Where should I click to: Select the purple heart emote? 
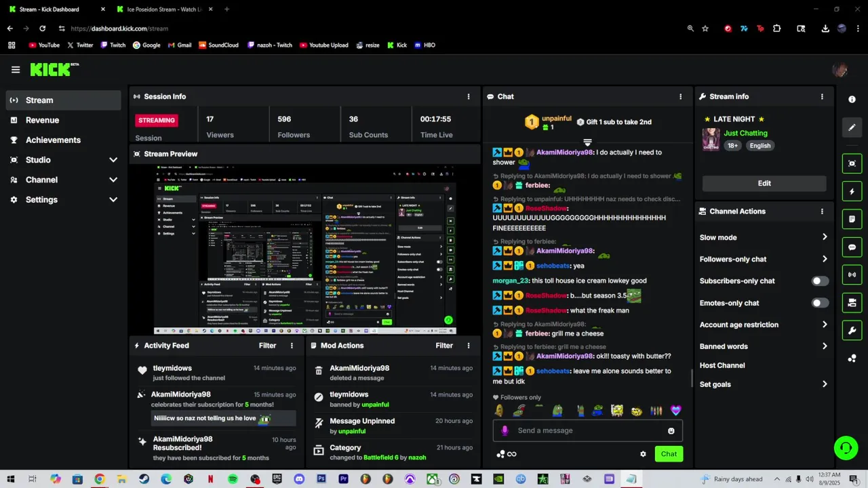[675, 410]
